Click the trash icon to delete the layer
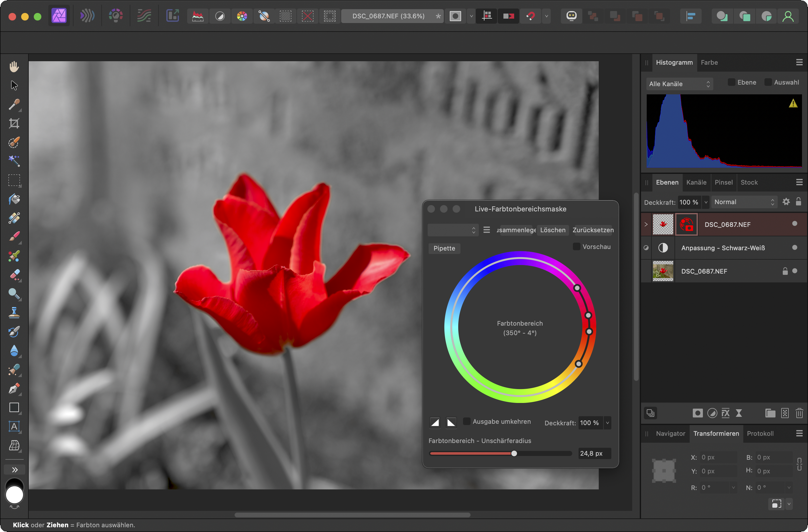 [799, 413]
